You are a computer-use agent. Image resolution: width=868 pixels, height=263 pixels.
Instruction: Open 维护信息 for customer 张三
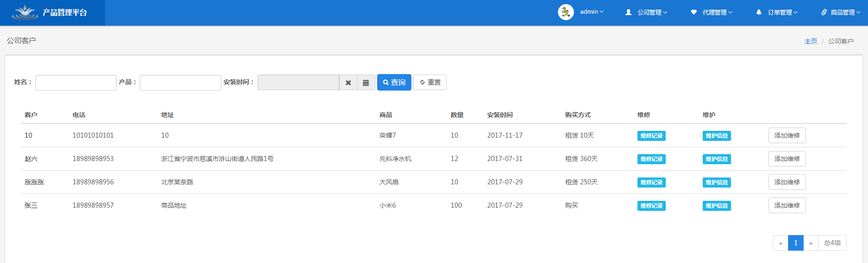click(716, 206)
